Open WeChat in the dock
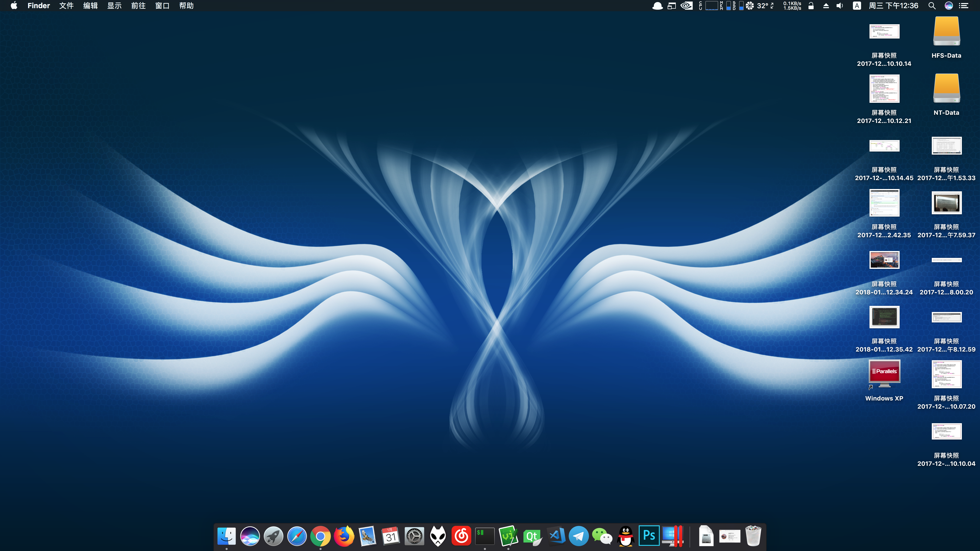The width and height of the screenshot is (980, 551). [x=602, y=536]
